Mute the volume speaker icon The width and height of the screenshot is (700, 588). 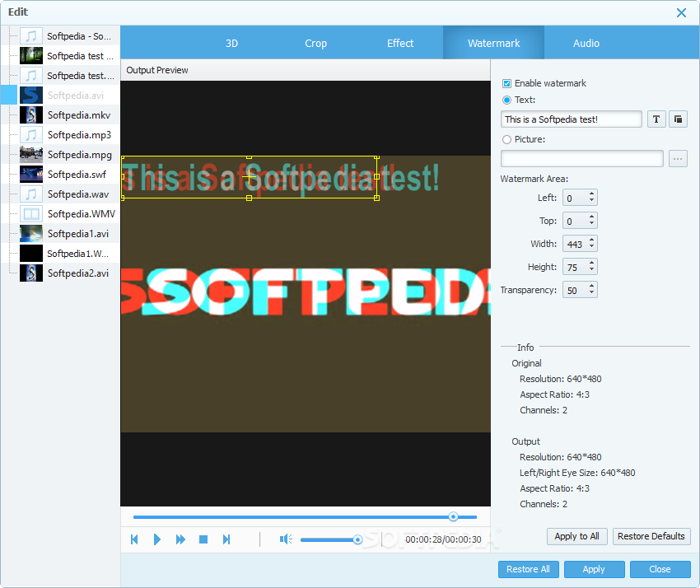(286, 539)
